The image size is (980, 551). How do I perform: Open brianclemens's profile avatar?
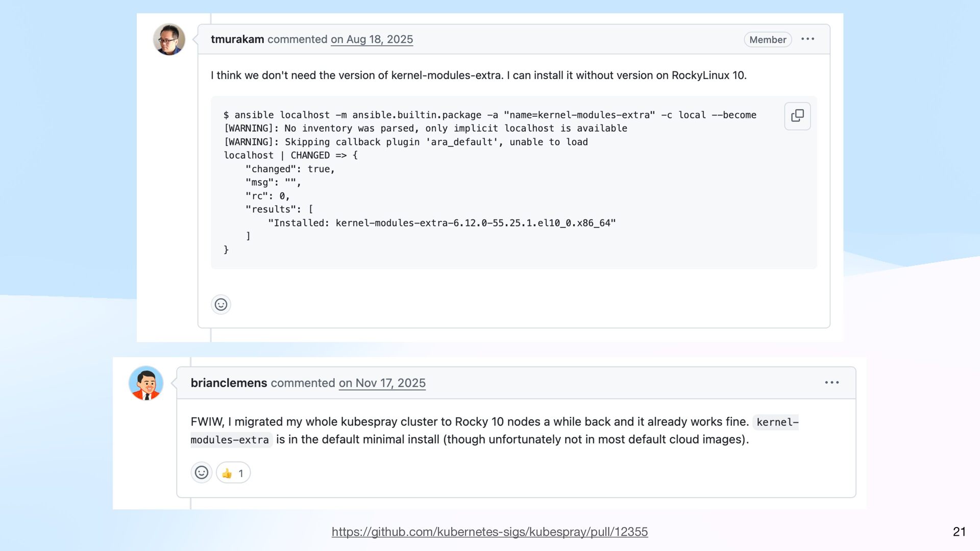[x=146, y=383]
